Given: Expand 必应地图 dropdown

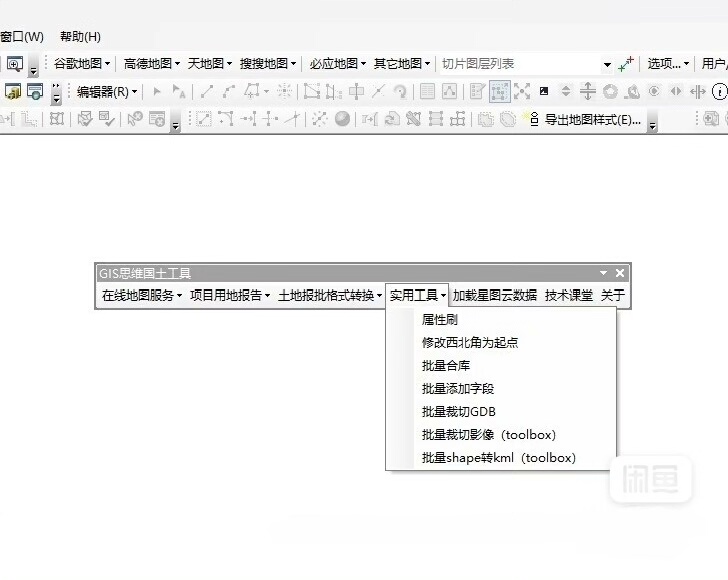Looking at the screenshot, I should pyautogui.click(x=338, y=64).
